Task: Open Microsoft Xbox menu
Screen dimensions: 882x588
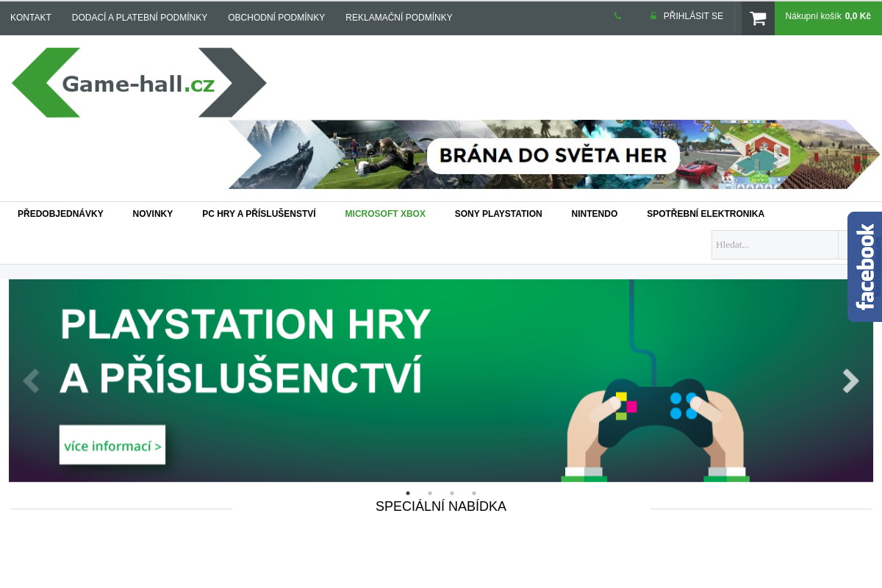Action: (385, 214)
